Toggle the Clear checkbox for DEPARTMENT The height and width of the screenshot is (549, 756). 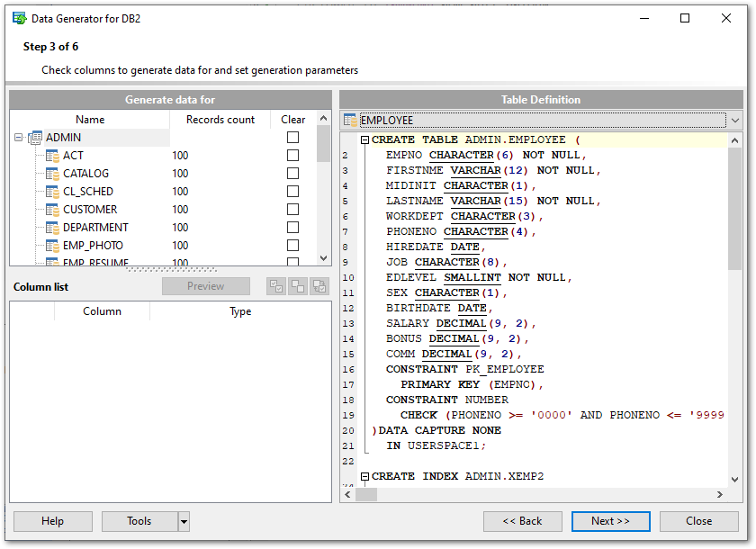point(292,227)
